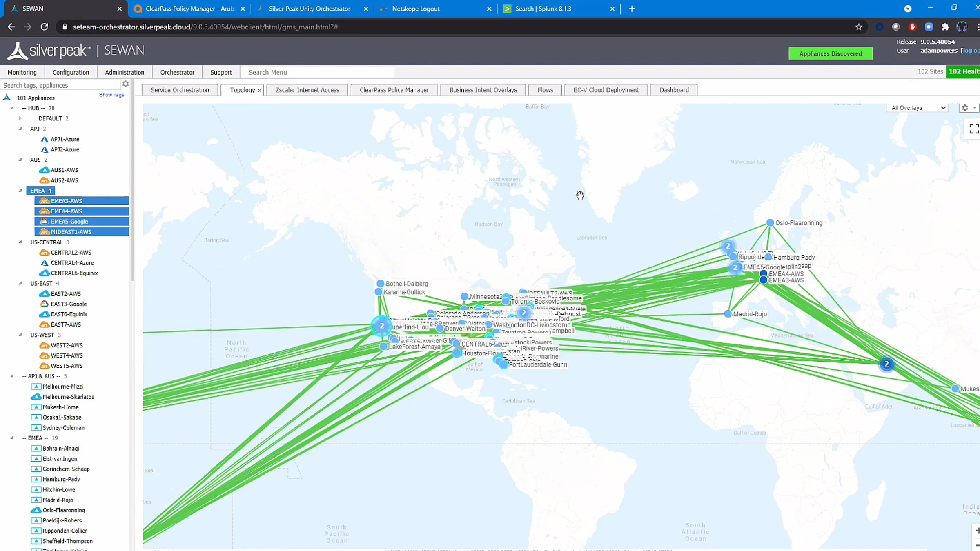Collapse the EMEA hub group
980x551 pixels.
tap(20, 191)
